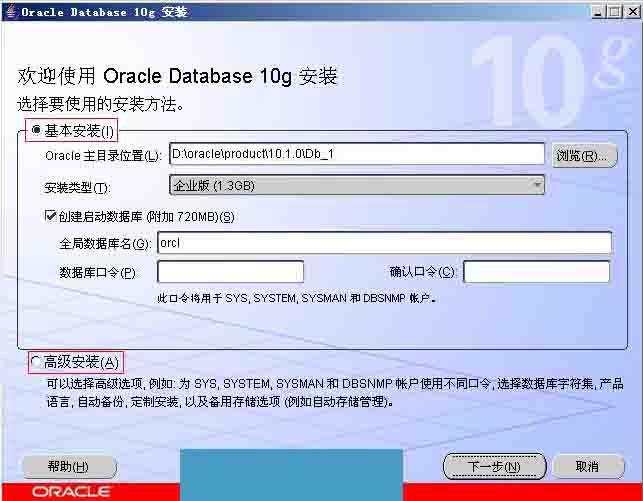This screenshot has width=643, height=501.
Task: Click the ORACLE logo at bottom
Action: pos(72,491)
